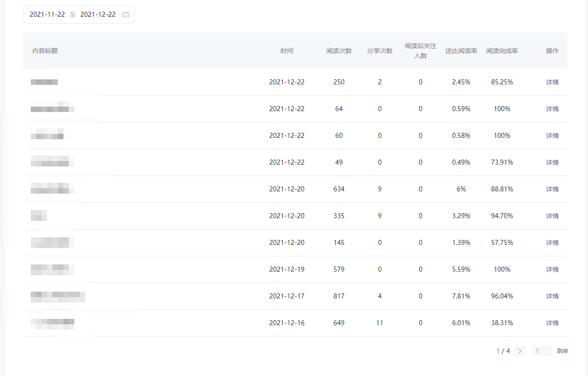The height and width of the screenshot is (376, 588).
Task: Open 详情 for the 2021-12-19 row
Action: point(552,269)
